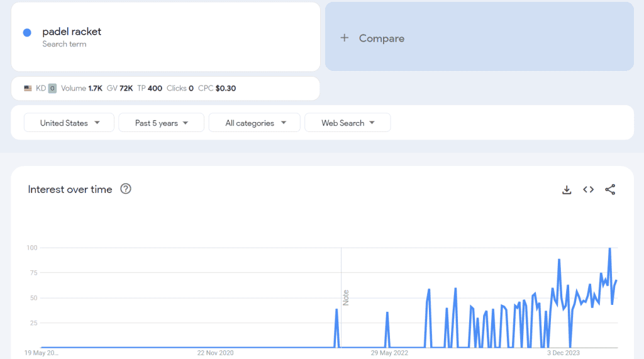Click the TP 400 metric
Viewport: 644px width, 359px height.
pos(150,88)
